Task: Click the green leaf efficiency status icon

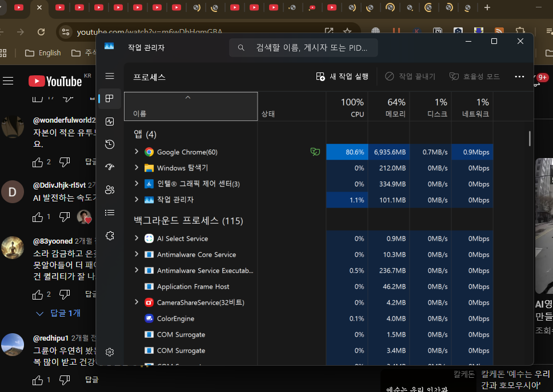Action: point(315,152)
